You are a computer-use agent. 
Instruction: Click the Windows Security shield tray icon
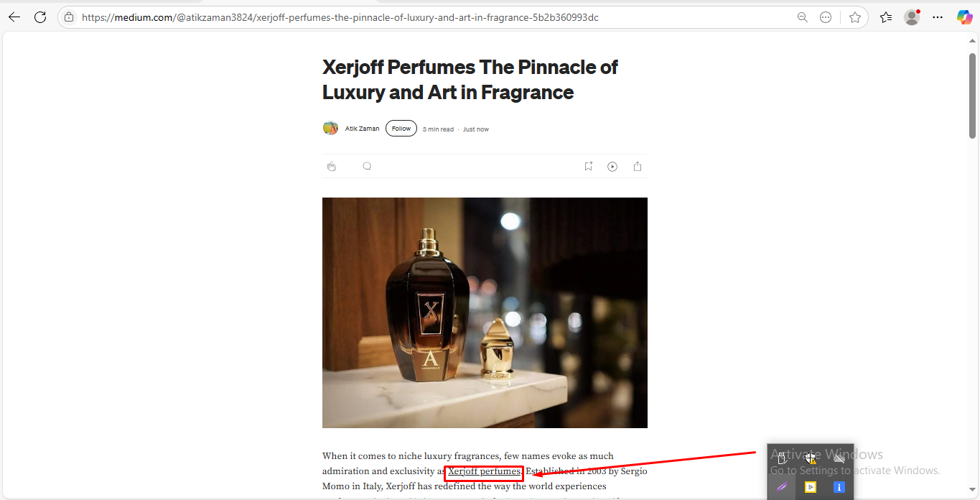coord(810,458)
